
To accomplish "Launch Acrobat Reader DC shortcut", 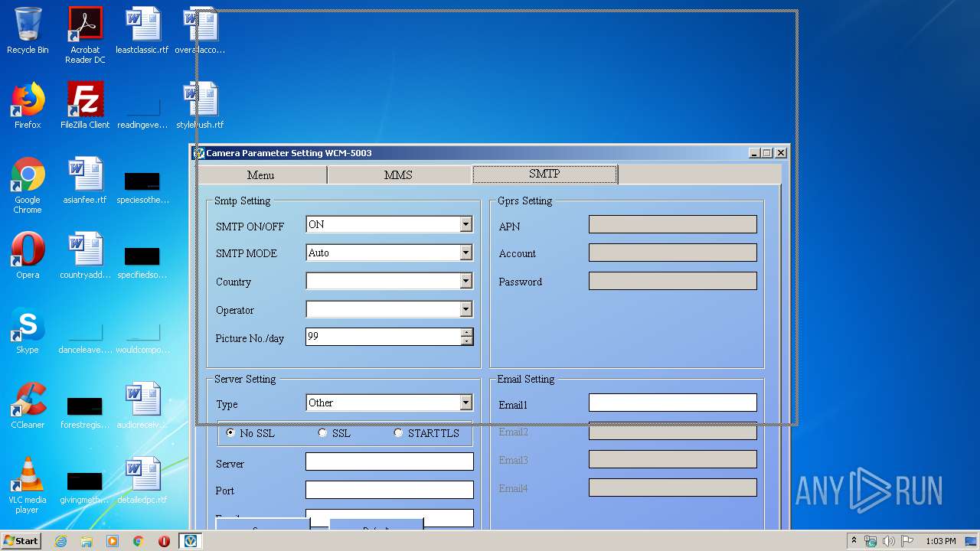I will [x=85, y=35].
